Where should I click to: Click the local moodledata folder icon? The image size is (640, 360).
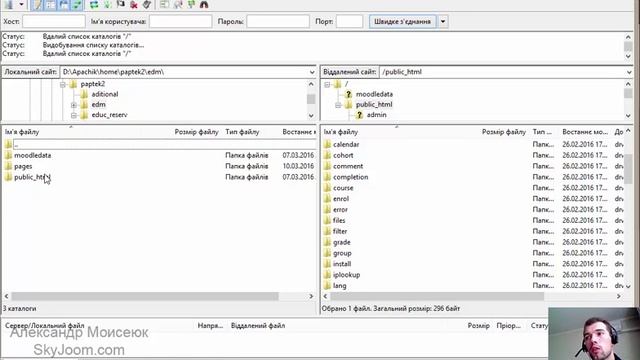click(9, 155)
